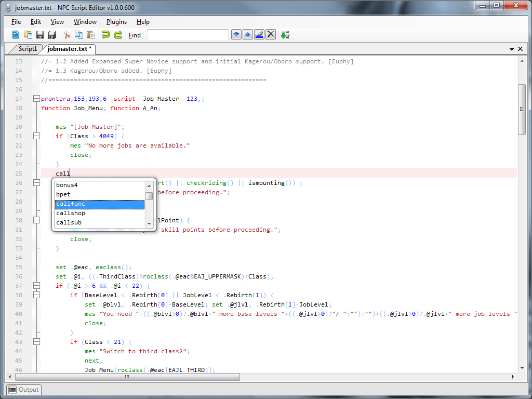532x399 pixels.
Task: Cut selection with scissors icon
Action: click(67, 35)
